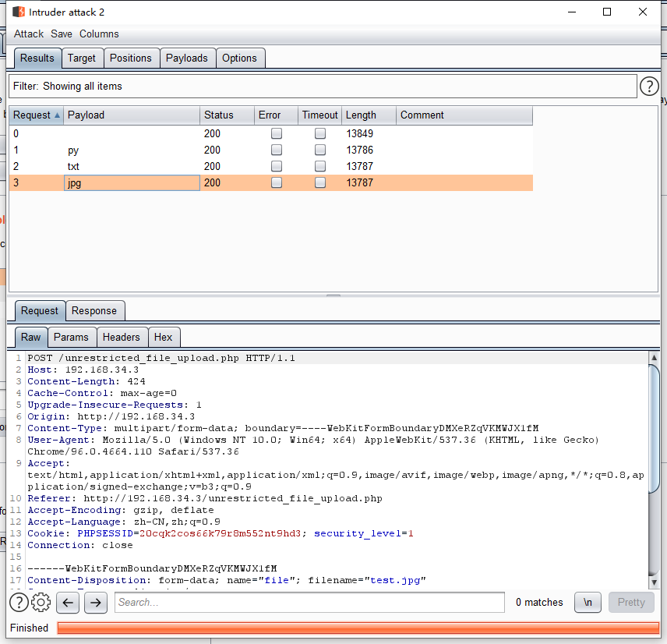Screen dimensions: 667x644
Task: Click the help icon at bottom left
Action: pyautogui.click(x=18, y=602)
